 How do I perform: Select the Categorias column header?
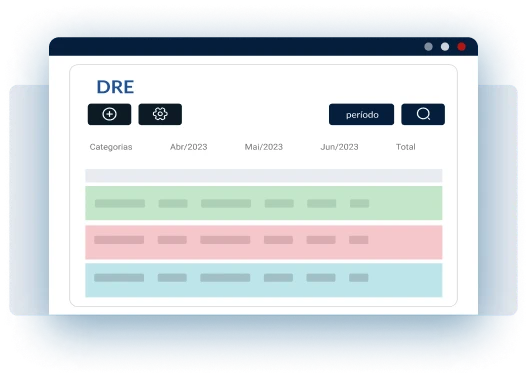click(x=111, y=147)
